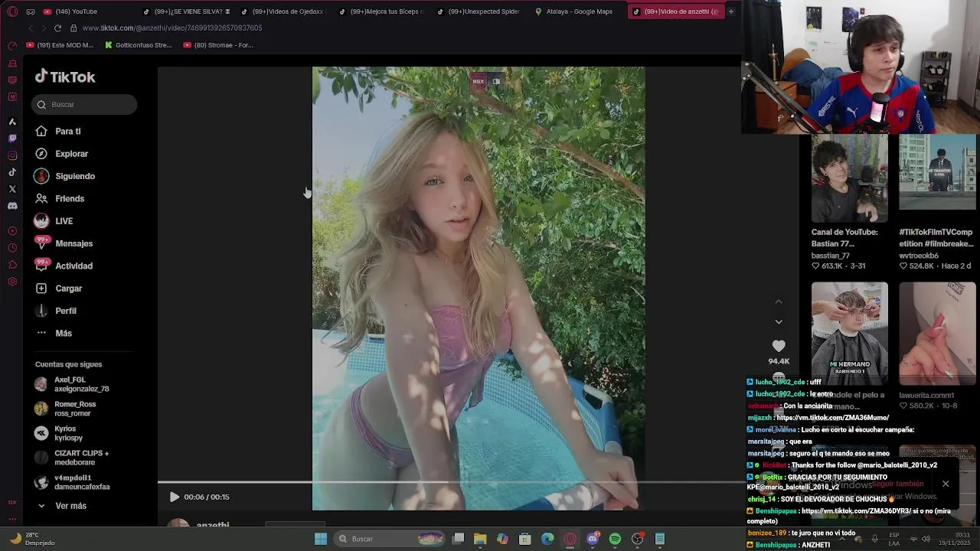Image resolution: width=980 pixels, height=551 pixels.
Task: Open MI HERMANO haircut video thumbnail
Action: click(850, 333)
